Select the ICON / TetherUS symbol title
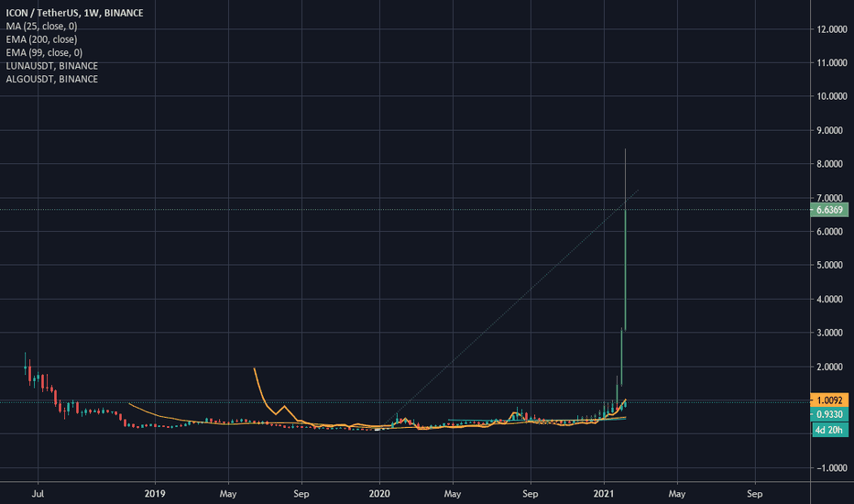Image resolution: width=854 pixels, height=504 pixels. [74, 13]
